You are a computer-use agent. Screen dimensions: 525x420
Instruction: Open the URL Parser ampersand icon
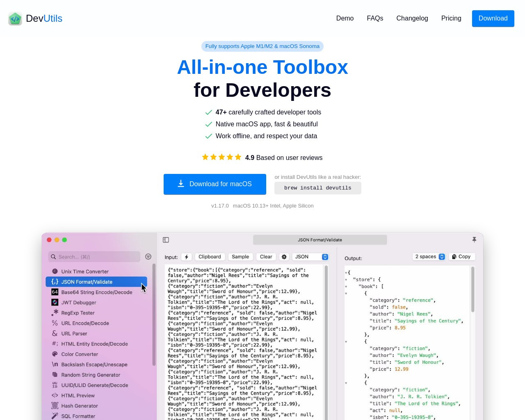pyautogui.click(x=55, y=333)
